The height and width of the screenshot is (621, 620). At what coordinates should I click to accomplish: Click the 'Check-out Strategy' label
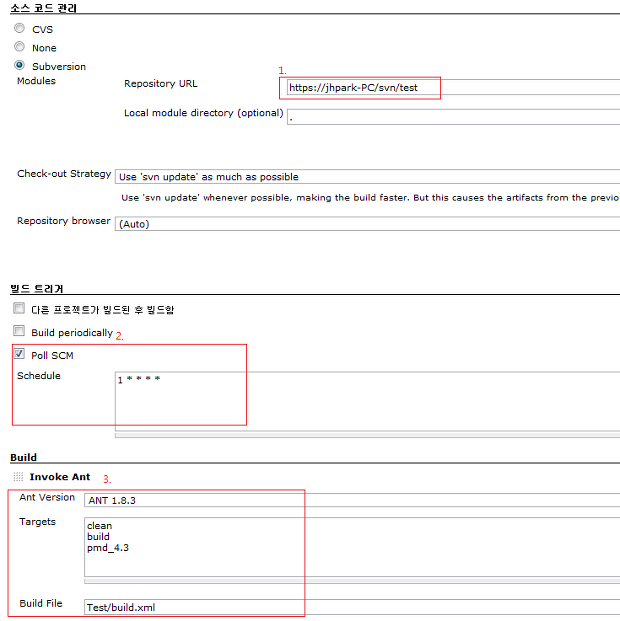click(64, 174)
